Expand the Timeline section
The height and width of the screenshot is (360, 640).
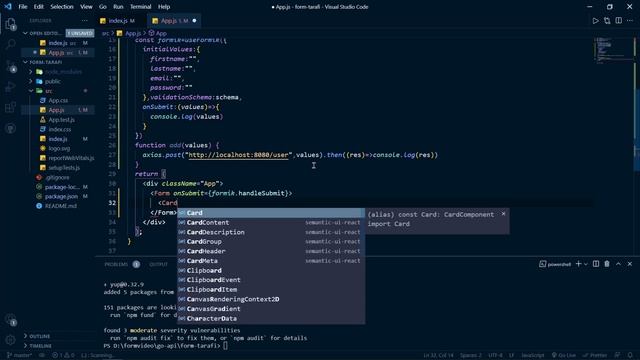(x=25, y=346)
